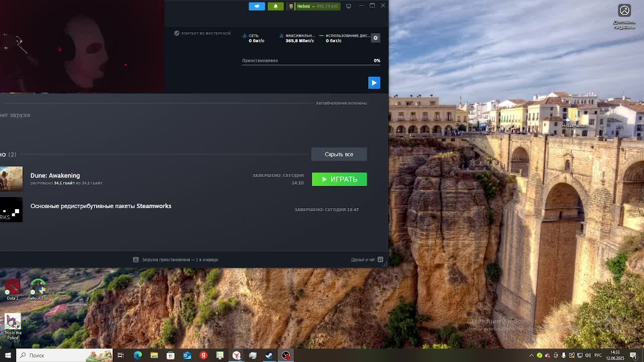Click the Nebesi profile avatar
This screenshot has width=644, height=362.
point(291,6)
